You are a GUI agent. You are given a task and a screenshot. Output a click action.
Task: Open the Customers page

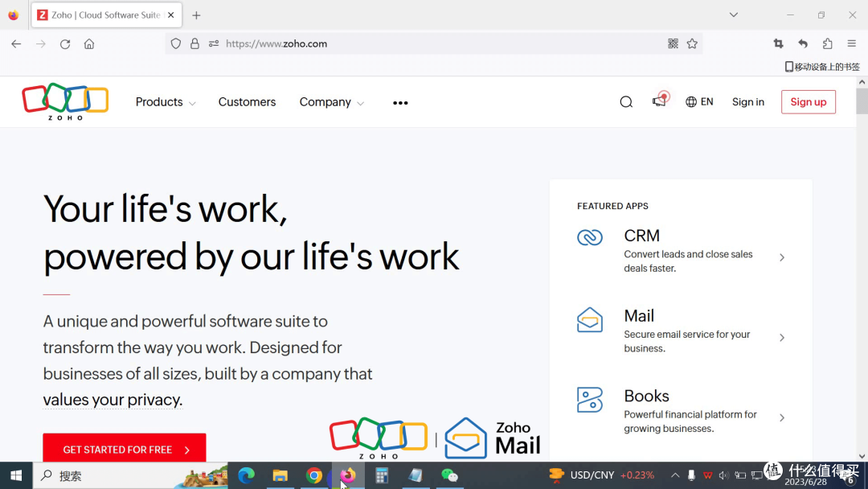pyautogui.click(x=247, y=102)
